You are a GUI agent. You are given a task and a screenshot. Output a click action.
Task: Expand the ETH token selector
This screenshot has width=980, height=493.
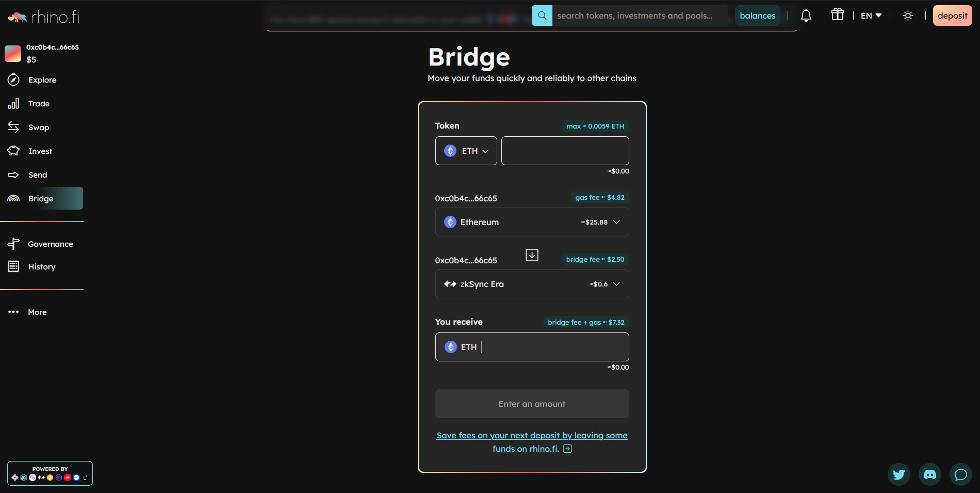466,151
